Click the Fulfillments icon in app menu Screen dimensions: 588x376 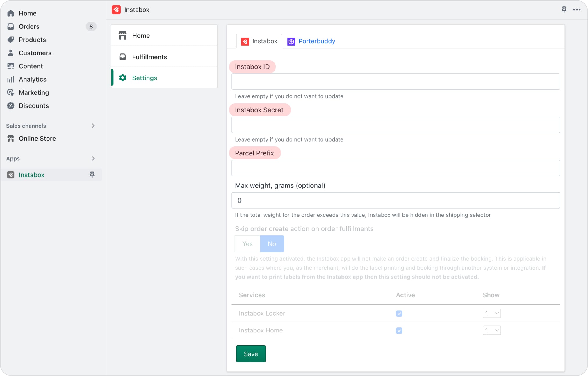[122, 56]
